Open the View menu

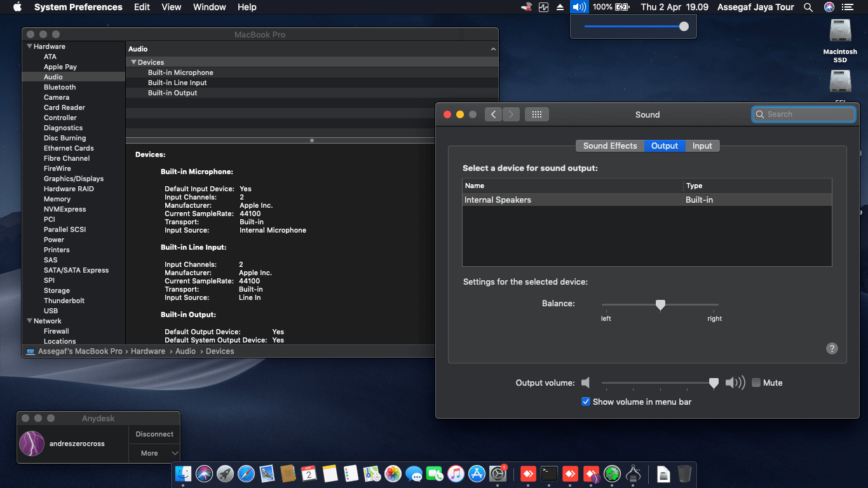(x=172, y=7)
